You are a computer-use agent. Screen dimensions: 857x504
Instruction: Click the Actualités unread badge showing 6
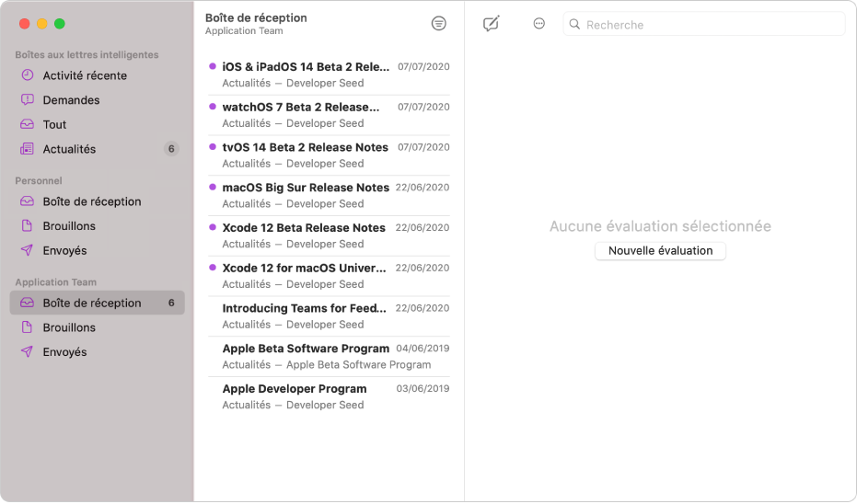pyautogui.click(x=171, y=149)
